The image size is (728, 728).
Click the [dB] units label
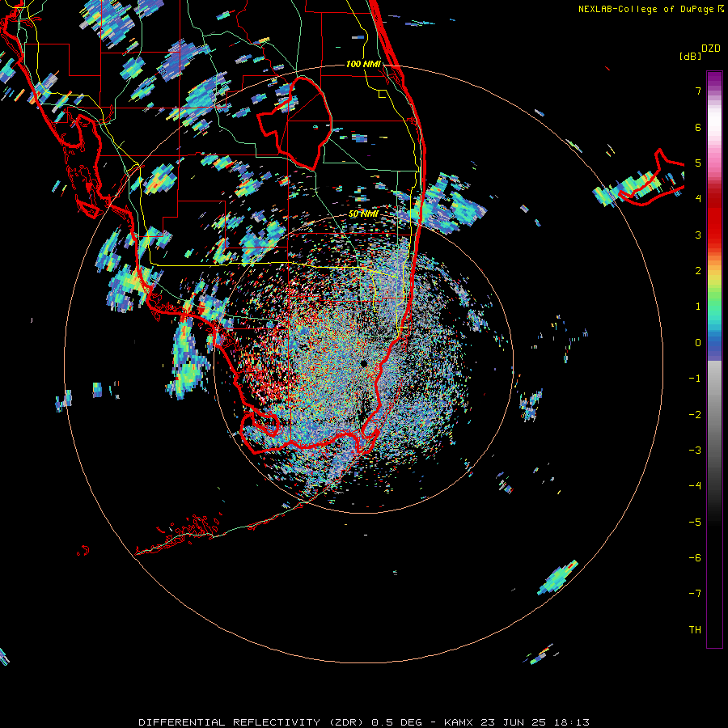click(690, 57)
